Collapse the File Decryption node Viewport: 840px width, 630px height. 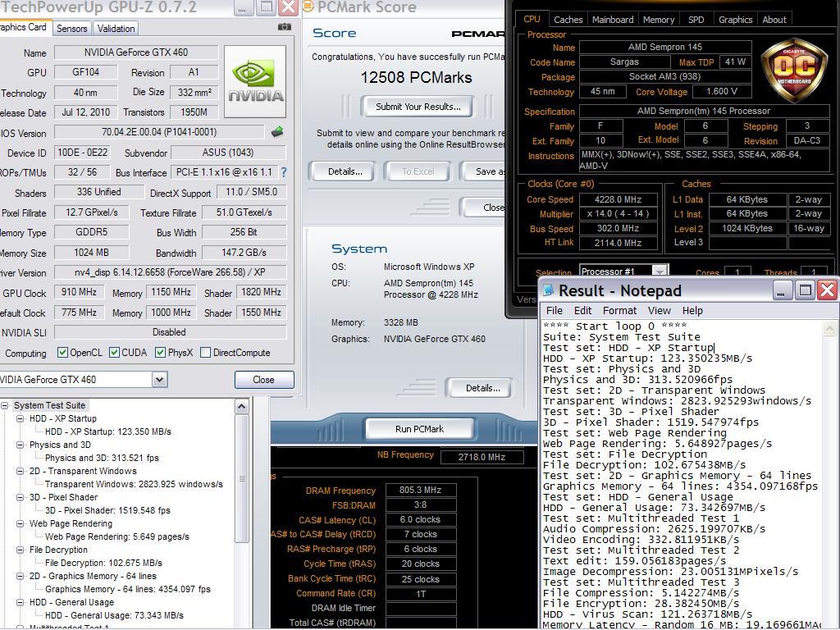pyautogui.click(x=21, y=550)
